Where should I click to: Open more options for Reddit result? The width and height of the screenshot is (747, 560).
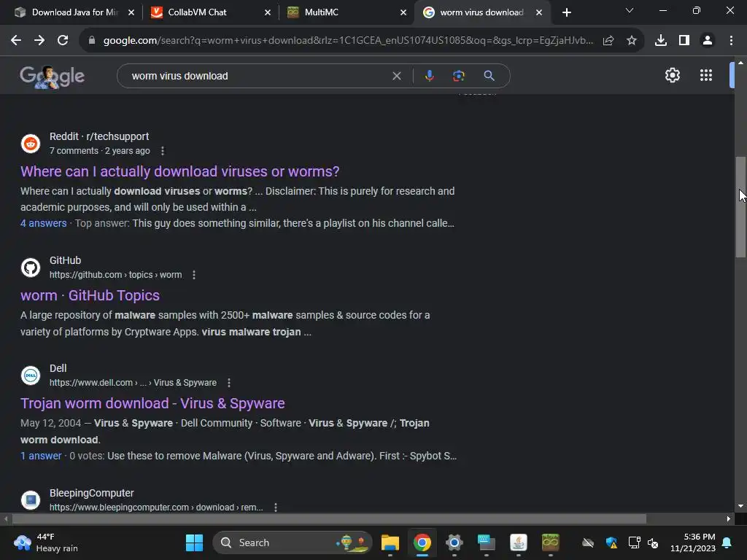pos(163,151)
